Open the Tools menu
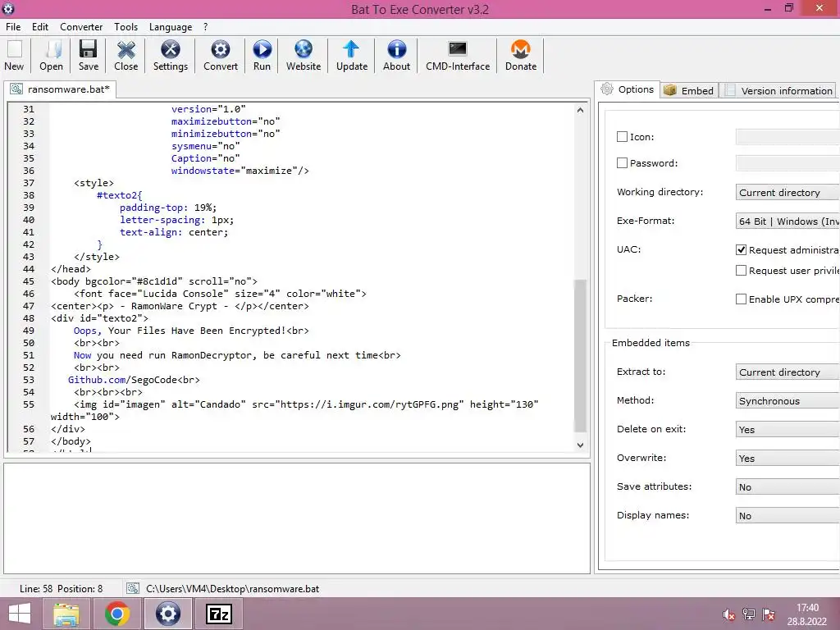 126,27
